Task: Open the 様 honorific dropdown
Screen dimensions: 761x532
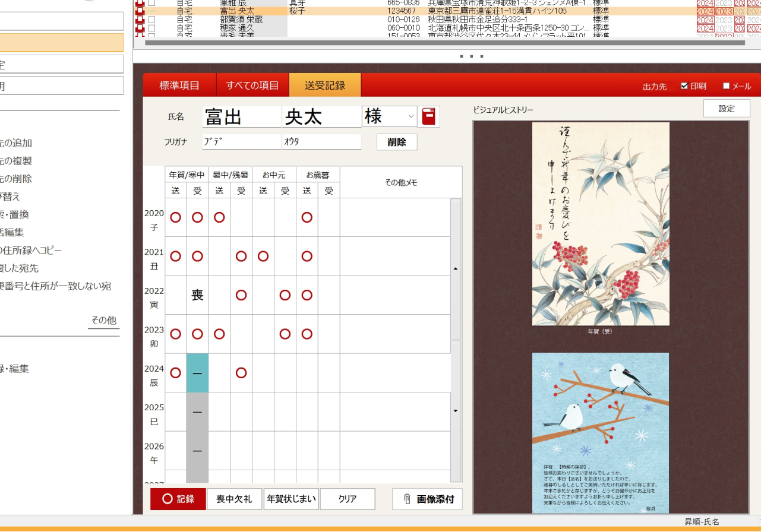Action: [x=410, y=116]
